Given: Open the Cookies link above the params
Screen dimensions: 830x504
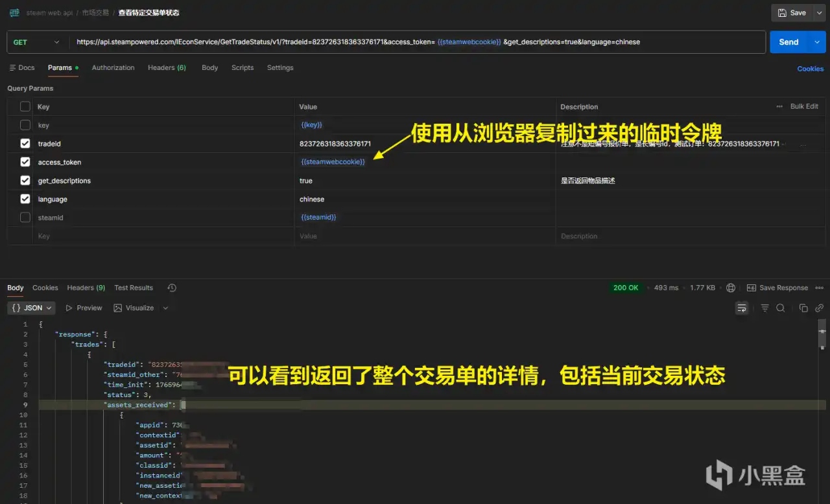Looking at the screenshot, I should click(x=810, y=69).
